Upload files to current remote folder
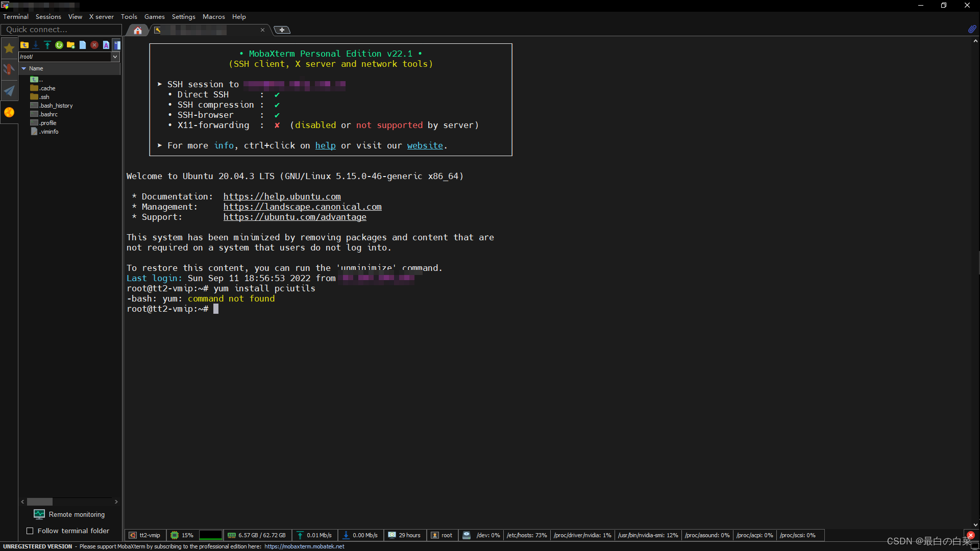Screen dimensions: 980x551 [x=47, y=45]
